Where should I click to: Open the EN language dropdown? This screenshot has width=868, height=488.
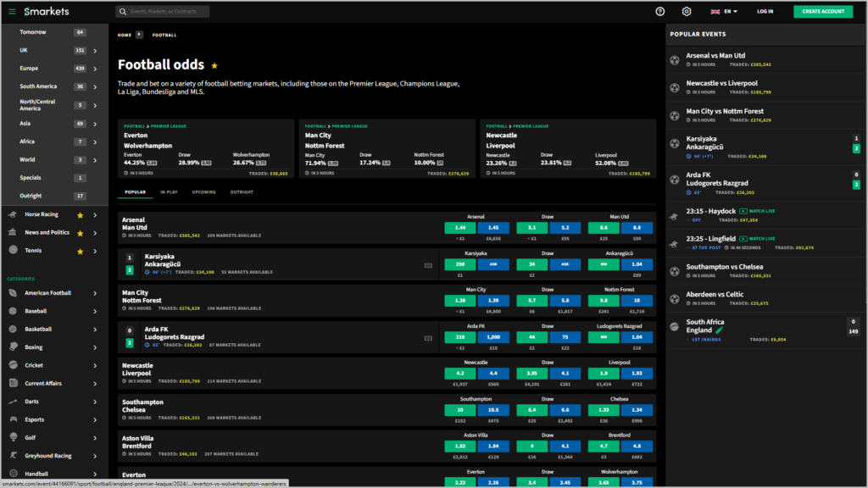coord(724,11)
